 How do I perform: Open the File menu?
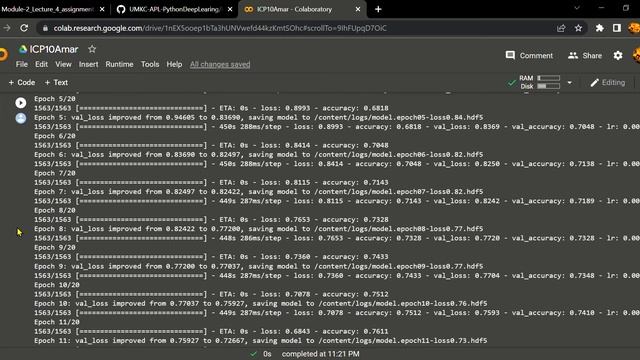[22, 64]
